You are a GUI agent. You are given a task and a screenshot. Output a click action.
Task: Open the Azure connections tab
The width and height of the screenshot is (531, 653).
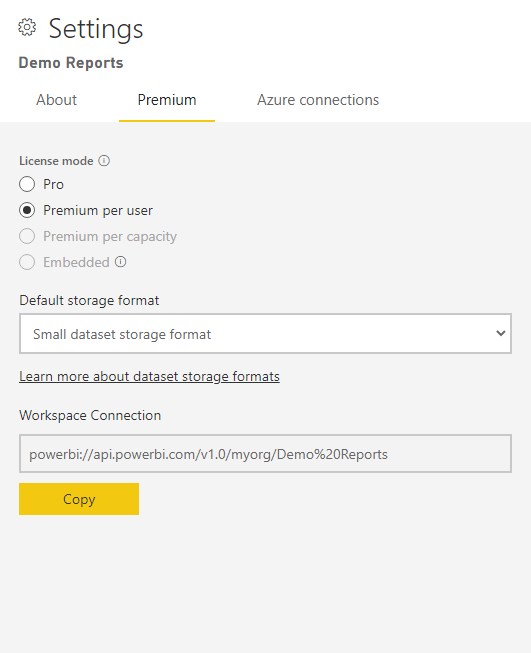click(x=318, y=100)
